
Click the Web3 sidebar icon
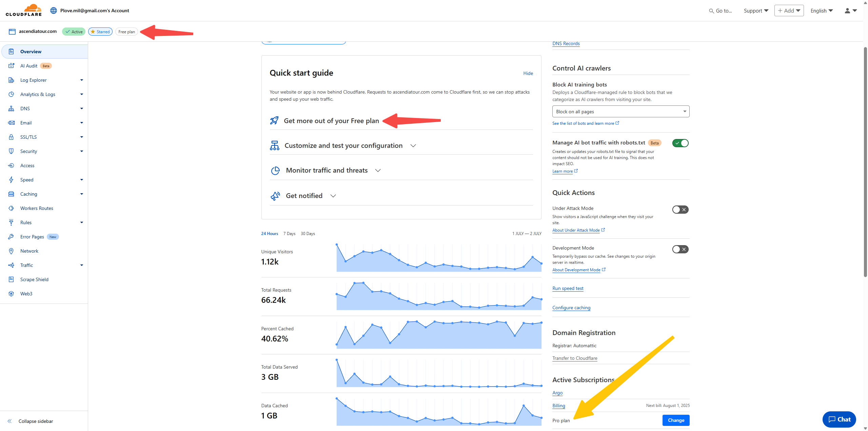(11, 294)
